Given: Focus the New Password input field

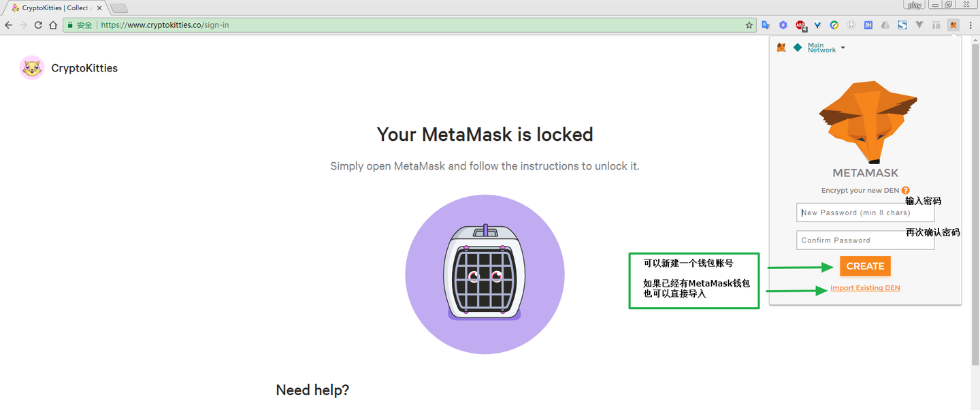Looking at the screenshot, I should (x=865, y=212).
